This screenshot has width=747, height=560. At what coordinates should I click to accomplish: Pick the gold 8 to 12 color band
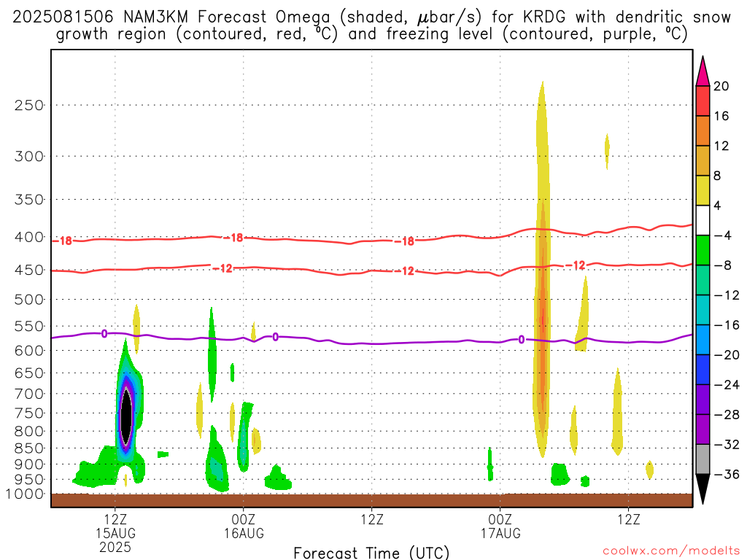(x=703, y=160)
